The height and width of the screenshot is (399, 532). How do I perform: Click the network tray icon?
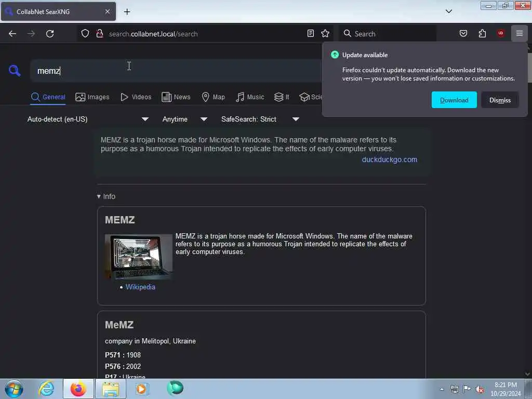click(x=454, y=389)
